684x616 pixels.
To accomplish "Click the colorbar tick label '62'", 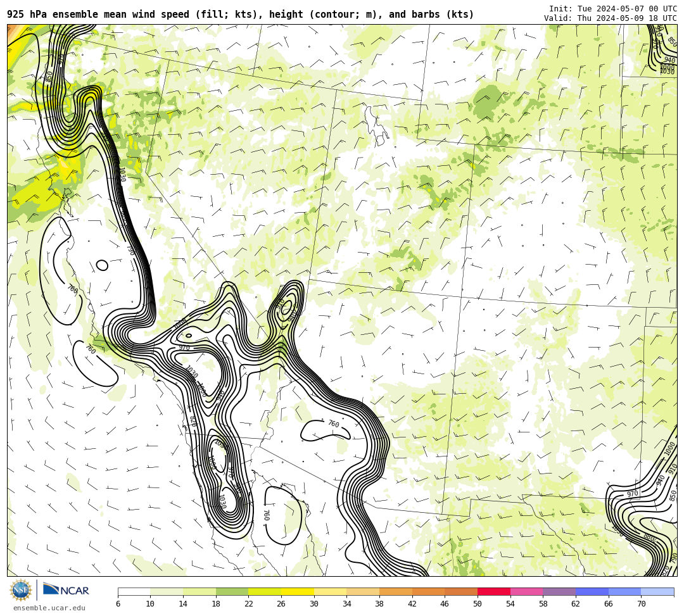I will click(576, 604).
